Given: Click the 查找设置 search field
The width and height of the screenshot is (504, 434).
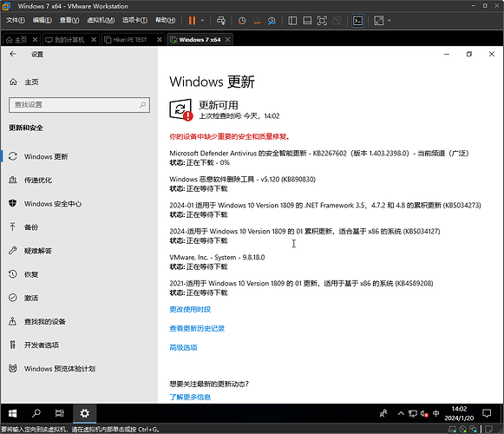Looking at the screenshot, I should 80,105.
